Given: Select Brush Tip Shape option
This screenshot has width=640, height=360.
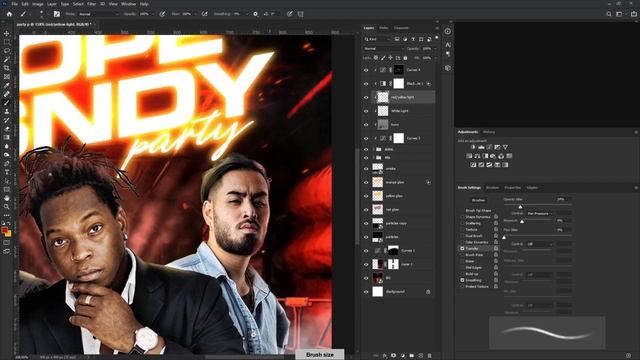Looking at the screenshot, I should pyautogui.click(x=478, y=211).
